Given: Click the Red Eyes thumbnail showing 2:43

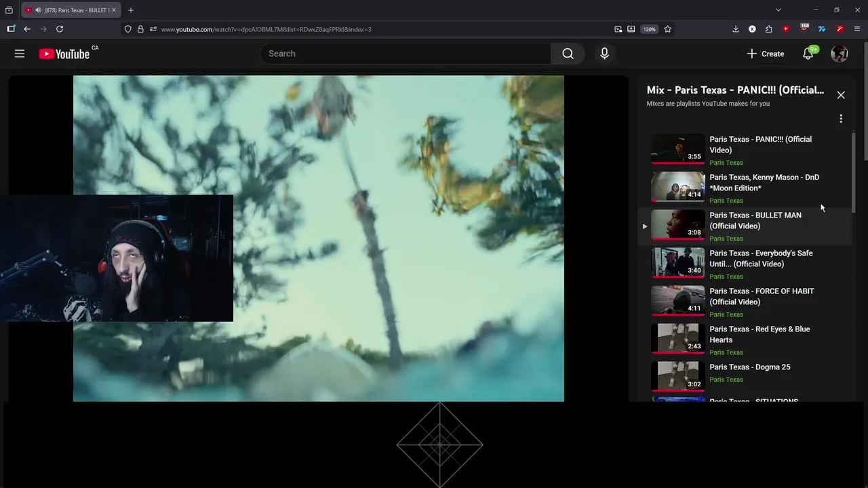Looking at the screenshot, I should (x=678, y=338).
